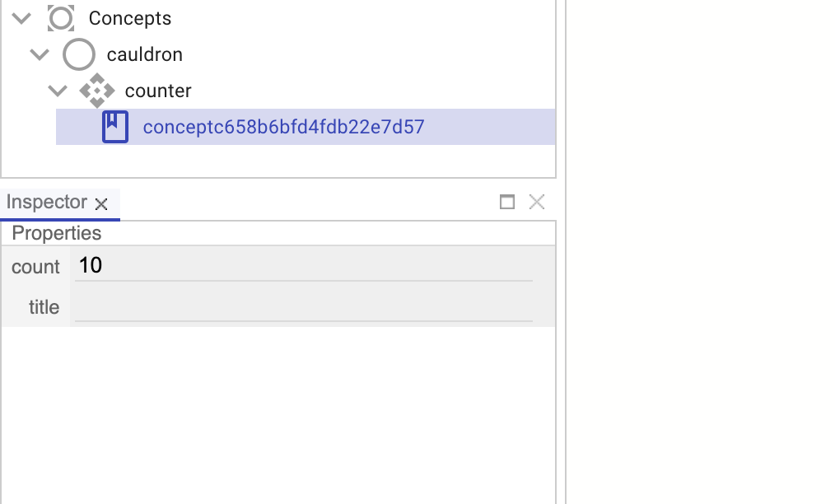Image resolution: width=835 pixels, height=504 pixels.
Task: Collapse the counter node chevron
Action: (x=58, y=91)
